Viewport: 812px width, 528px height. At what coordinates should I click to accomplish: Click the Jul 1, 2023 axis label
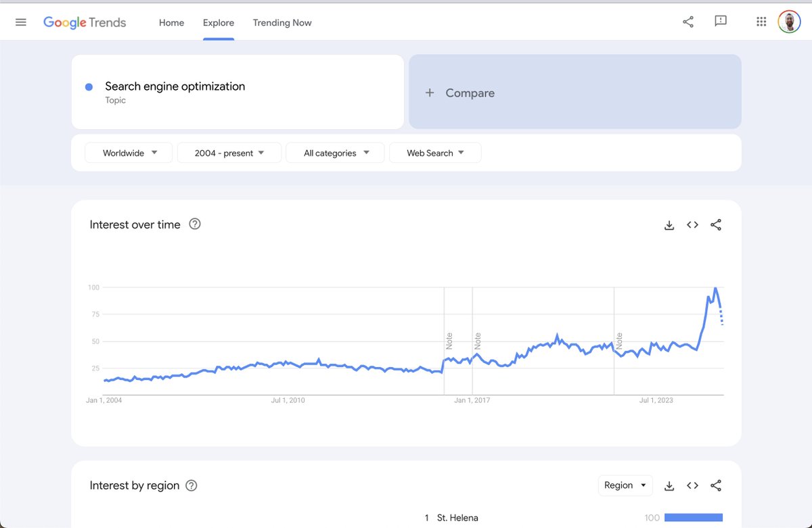[x=656, y=400]
